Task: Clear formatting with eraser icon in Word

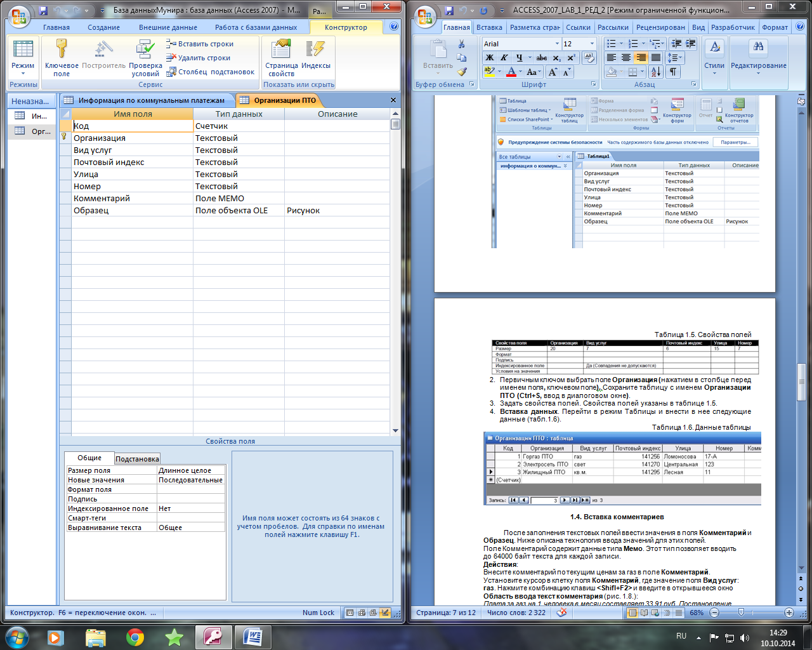Action: click(x=589, y=58)
